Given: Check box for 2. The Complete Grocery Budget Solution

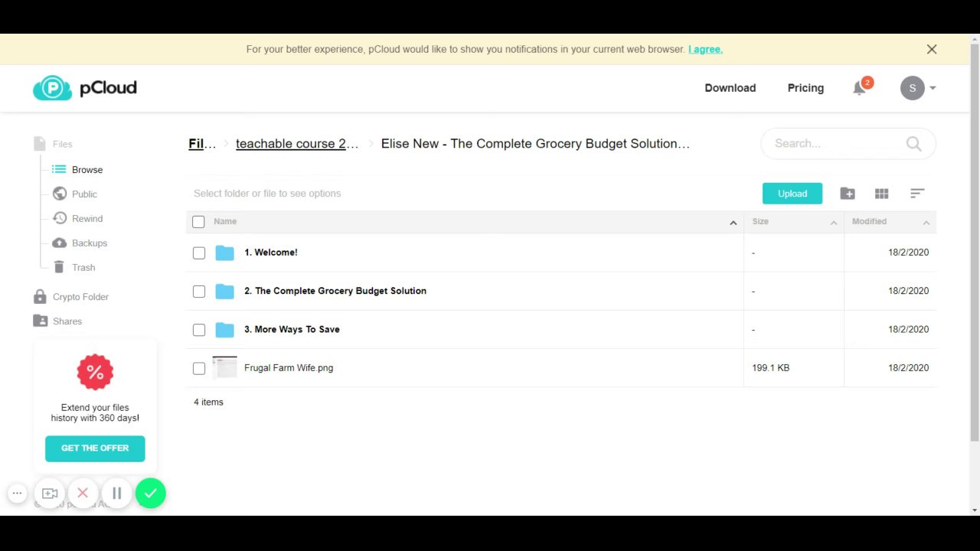Looking at the screenshot, I should [199, 292].
